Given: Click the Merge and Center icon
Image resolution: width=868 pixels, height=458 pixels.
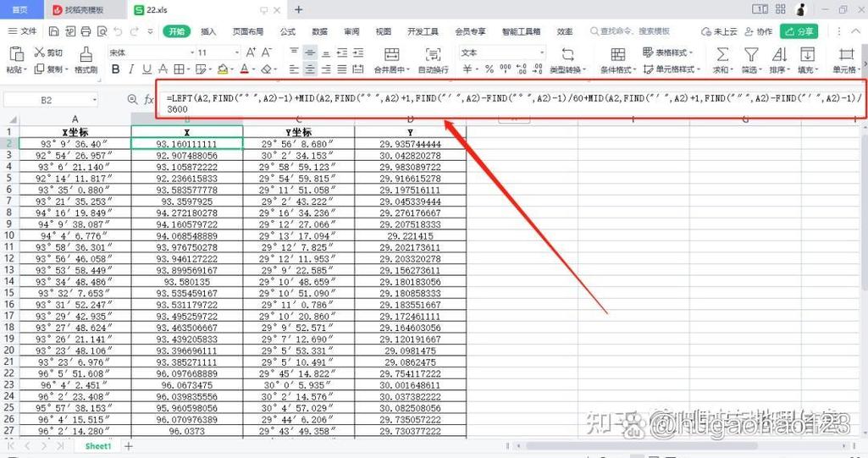Looking at the screenshot, I should [391, 54].
